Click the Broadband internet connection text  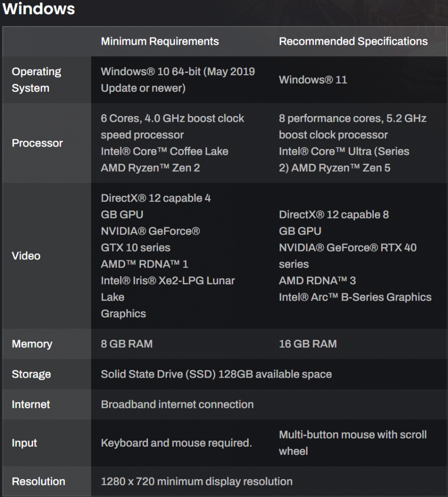(177, 404)
